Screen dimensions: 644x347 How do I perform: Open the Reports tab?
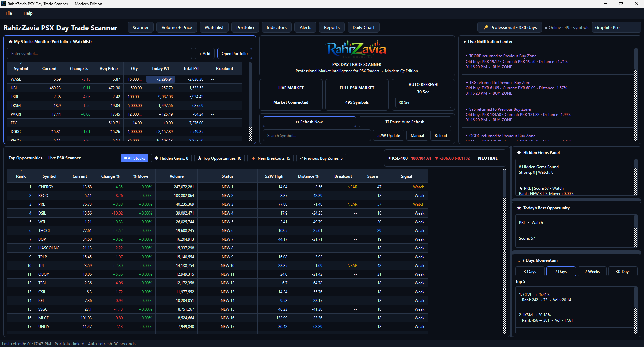[332, 27]
